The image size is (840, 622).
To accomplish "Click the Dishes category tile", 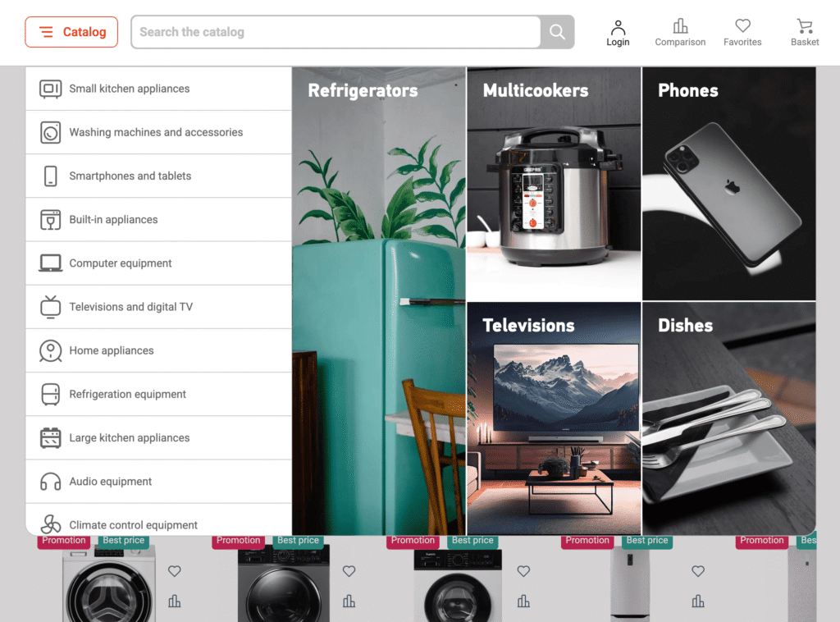I will pos(728,418).
